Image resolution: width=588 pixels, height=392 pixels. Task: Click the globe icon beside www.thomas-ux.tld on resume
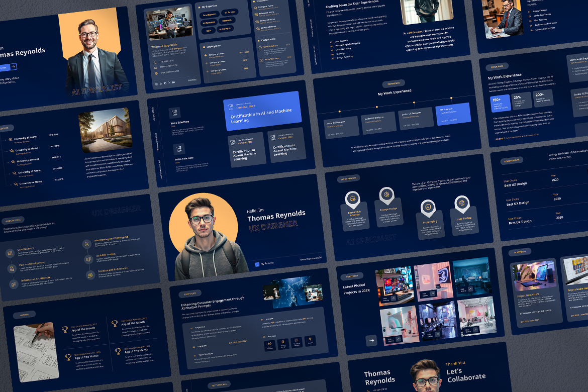click(156, 73)
